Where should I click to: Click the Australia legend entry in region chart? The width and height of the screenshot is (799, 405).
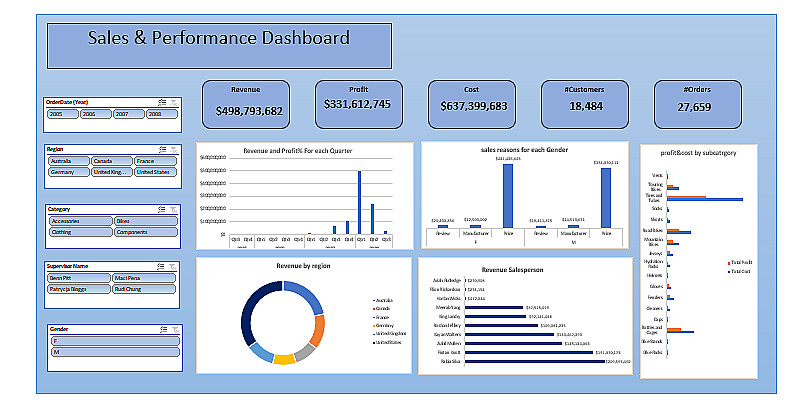pos(383,301)
